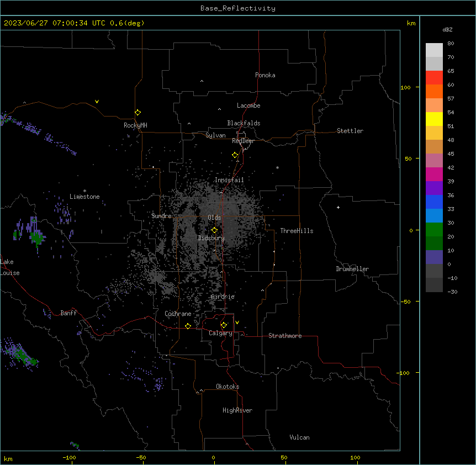Select the yellow diamond marker above Calgary label
Viewport: 476px width, 465px height.
[x=224, y=325]
